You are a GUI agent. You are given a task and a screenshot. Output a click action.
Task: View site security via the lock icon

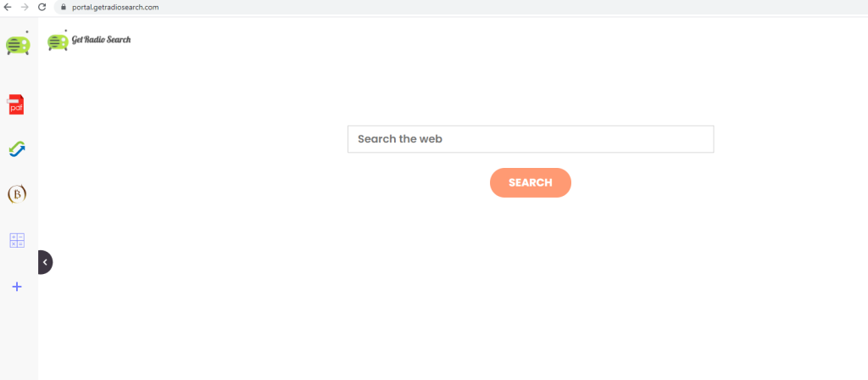63,7
